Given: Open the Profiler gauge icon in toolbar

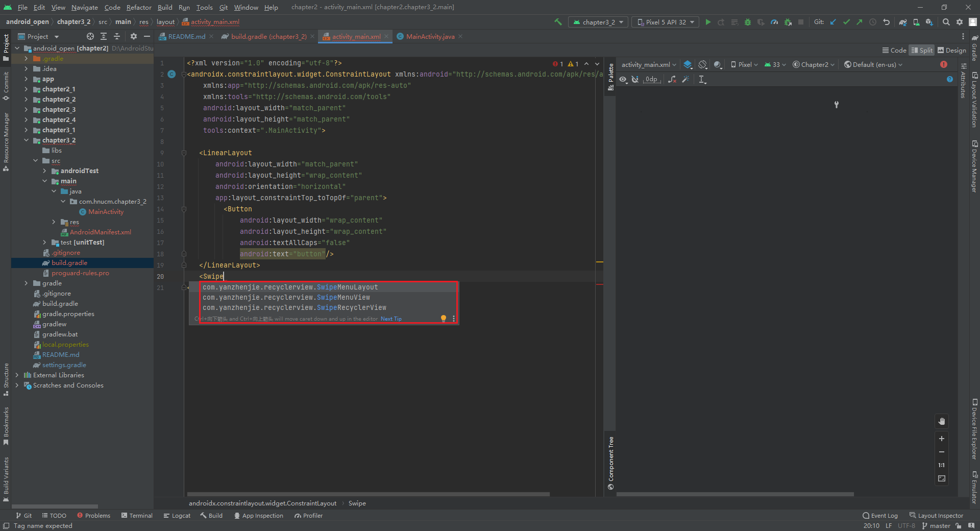Looking at the screenshot, I should pos(774,22).
